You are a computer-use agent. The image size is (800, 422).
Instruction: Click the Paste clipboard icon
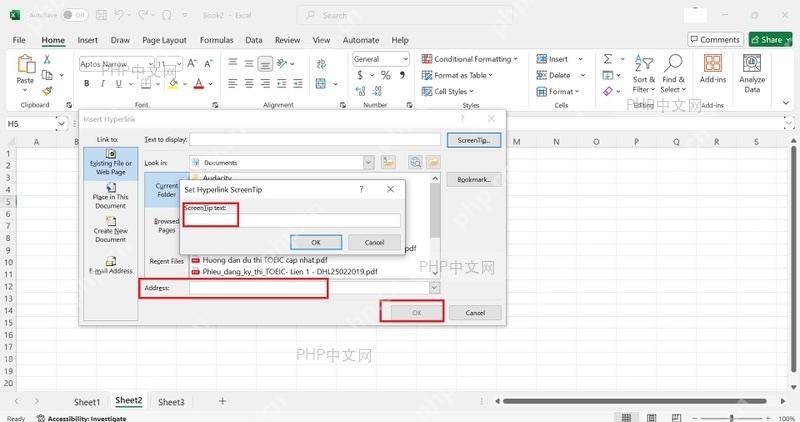[x=26, y=64]
